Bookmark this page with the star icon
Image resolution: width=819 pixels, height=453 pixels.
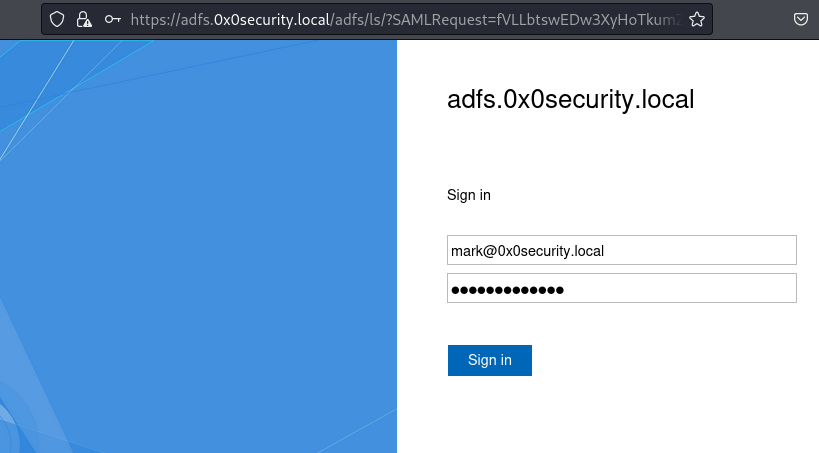click(697, 19)
